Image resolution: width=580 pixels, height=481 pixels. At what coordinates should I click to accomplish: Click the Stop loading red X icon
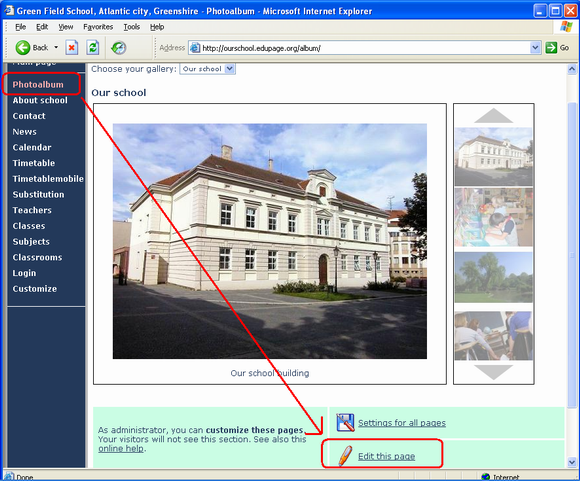72,48
